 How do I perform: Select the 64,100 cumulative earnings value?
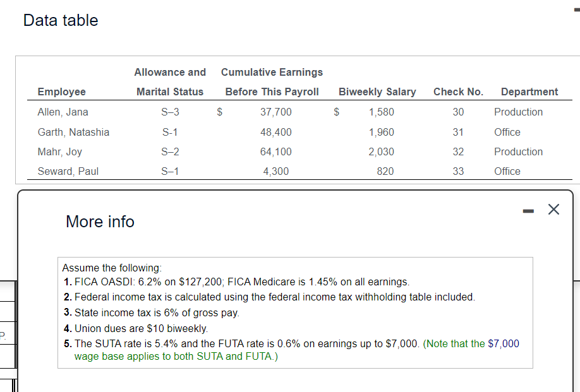276,151
